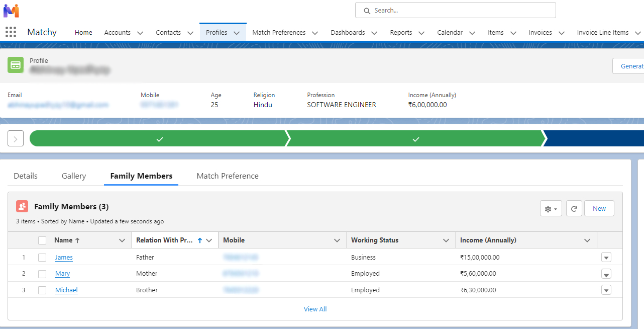Select the checkbox for James row
The height and width of the screenshot is (329, 644).
(42, 258)
